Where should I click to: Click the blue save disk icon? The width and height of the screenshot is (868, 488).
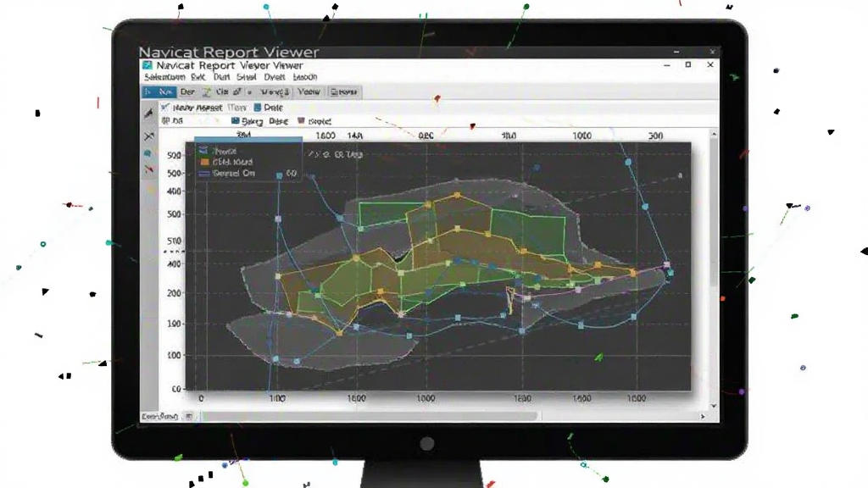pyautogui.click(x=236, y=120)
